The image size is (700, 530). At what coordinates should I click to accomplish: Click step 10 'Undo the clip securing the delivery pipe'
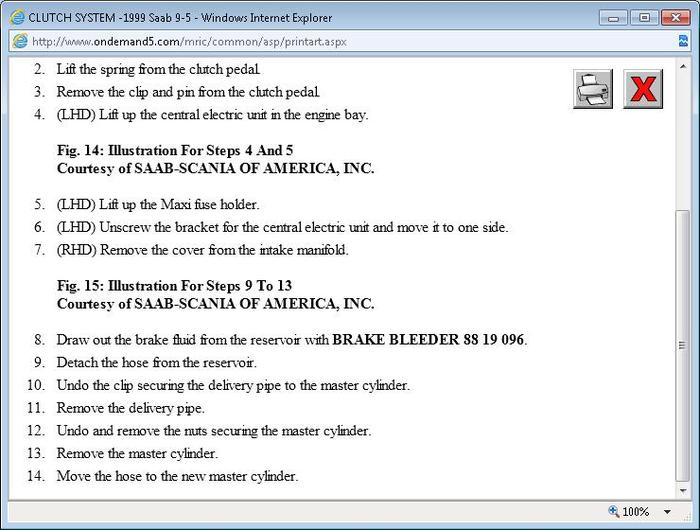coord(233,385)
